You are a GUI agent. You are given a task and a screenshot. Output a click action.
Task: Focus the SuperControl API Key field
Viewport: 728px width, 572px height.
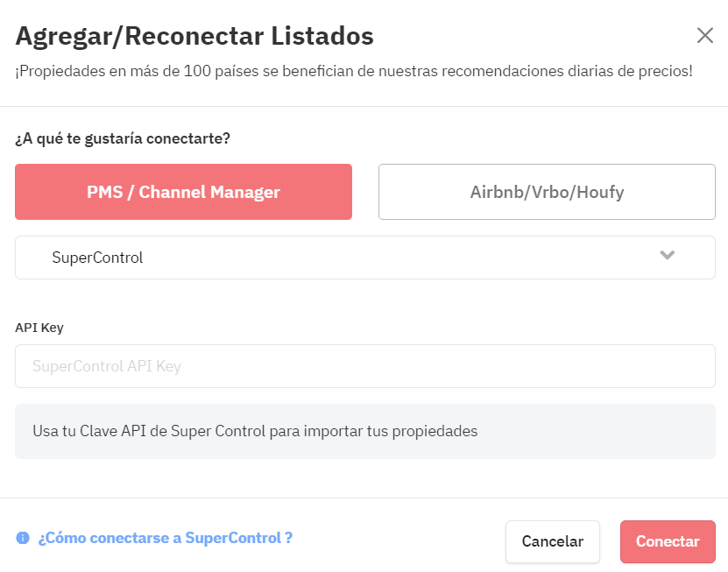[365, 366]
